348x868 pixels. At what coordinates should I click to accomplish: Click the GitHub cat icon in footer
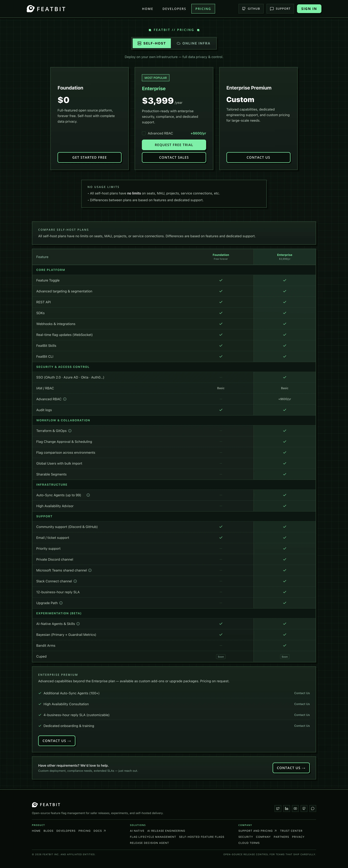coord(304,808)
